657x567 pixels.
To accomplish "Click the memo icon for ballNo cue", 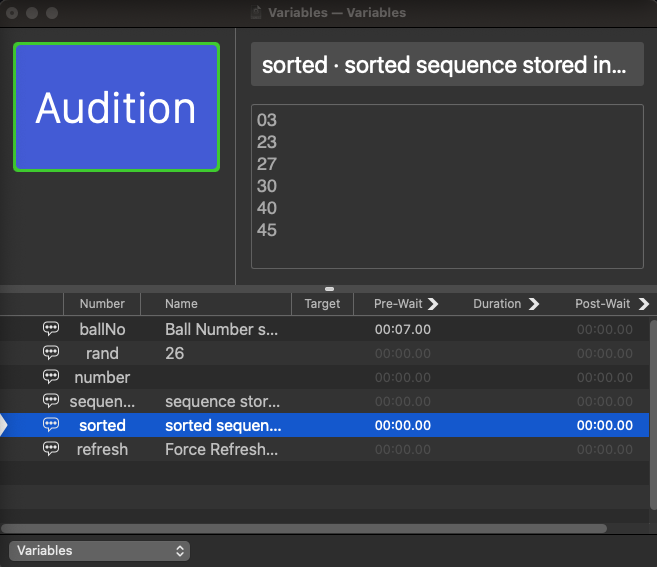I will tap(51, 328).
